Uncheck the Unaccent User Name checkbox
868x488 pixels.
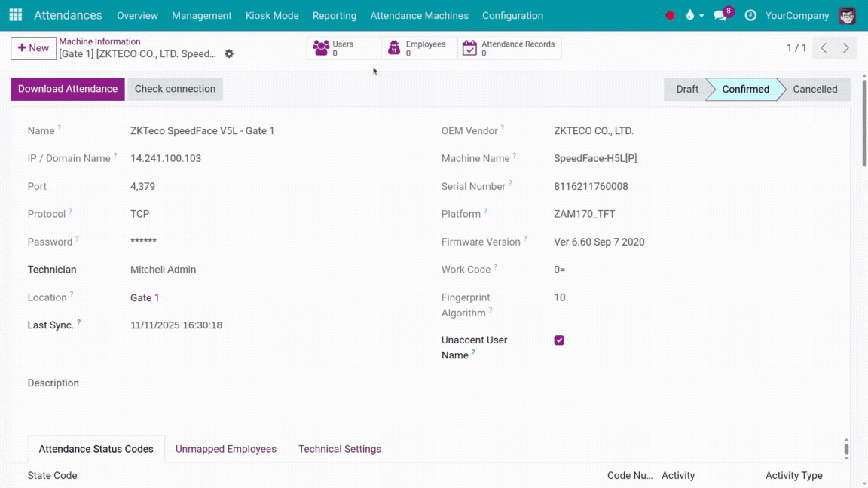click(x=559, y=340)
